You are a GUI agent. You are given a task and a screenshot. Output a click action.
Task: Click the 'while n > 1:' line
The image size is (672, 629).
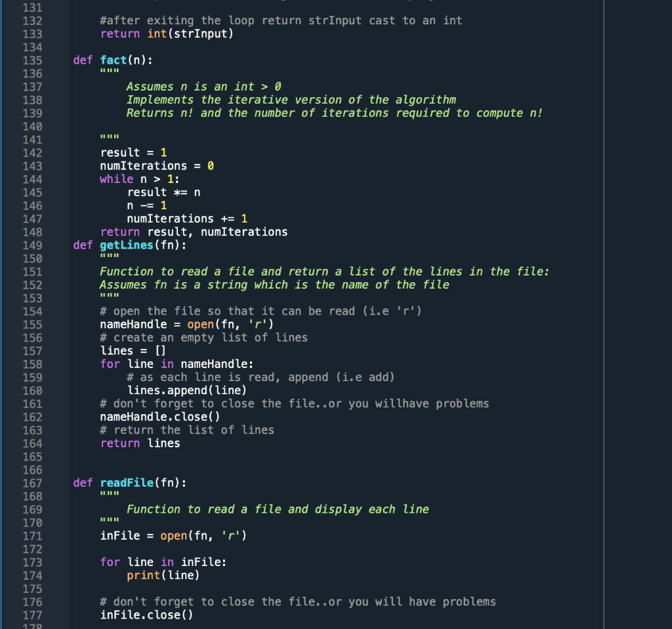point(140,179)
